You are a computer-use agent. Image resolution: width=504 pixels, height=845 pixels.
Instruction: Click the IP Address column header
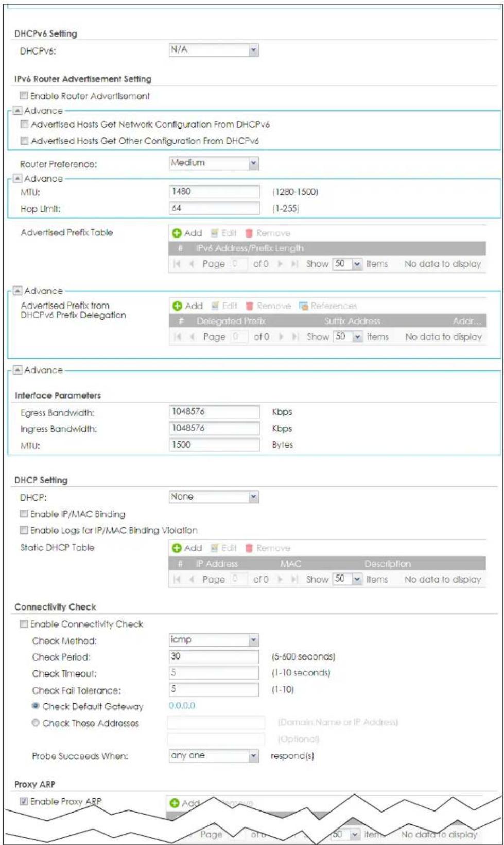[217, 564]
